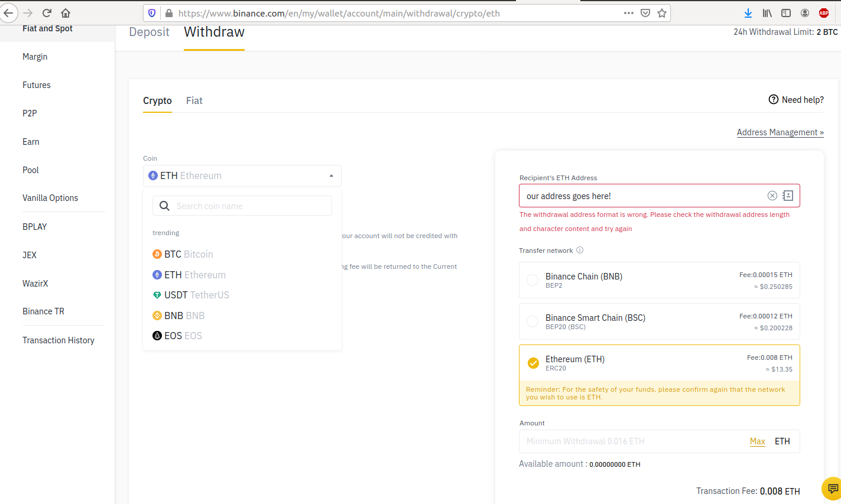Open Transaction History in sidebar

point(59,340)
